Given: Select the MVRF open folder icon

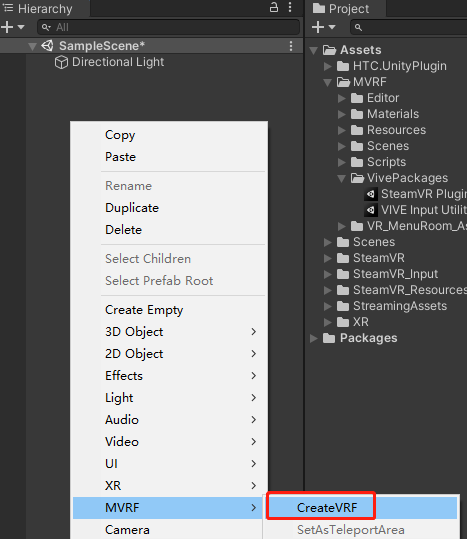Looking at the screenshot, I should 343,82.
